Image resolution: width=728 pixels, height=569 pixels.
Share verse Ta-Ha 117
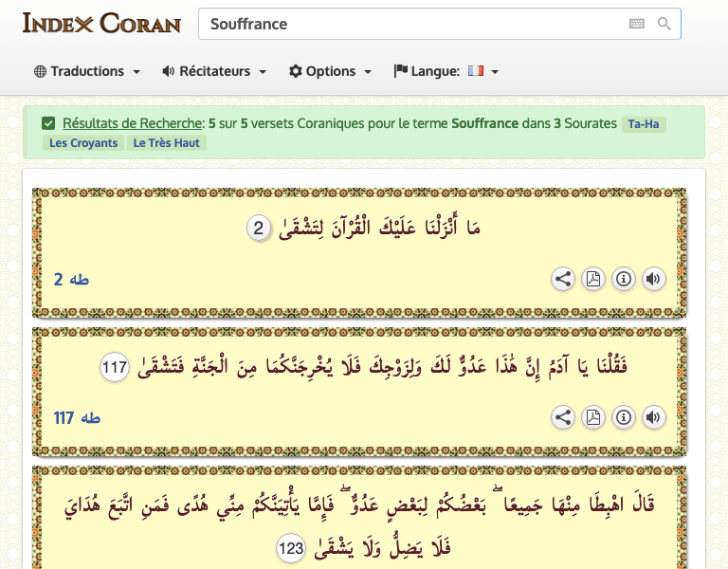(563, 417)
